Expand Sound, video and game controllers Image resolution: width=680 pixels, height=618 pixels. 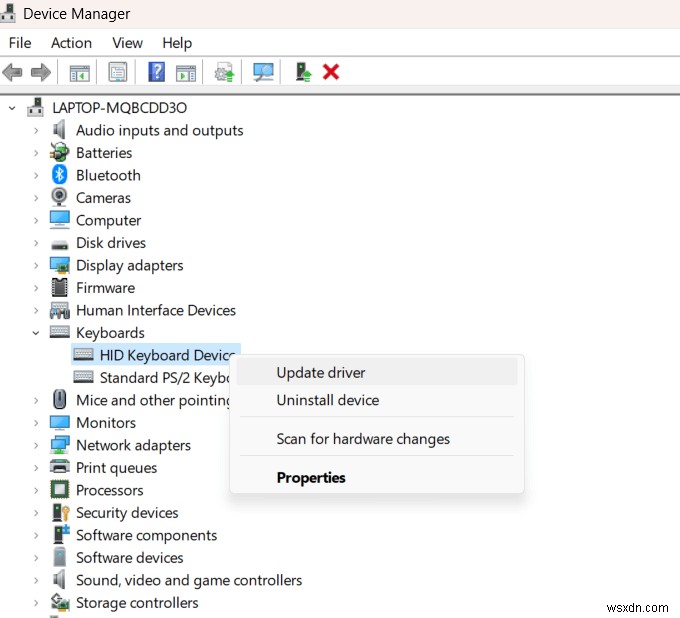36,580
